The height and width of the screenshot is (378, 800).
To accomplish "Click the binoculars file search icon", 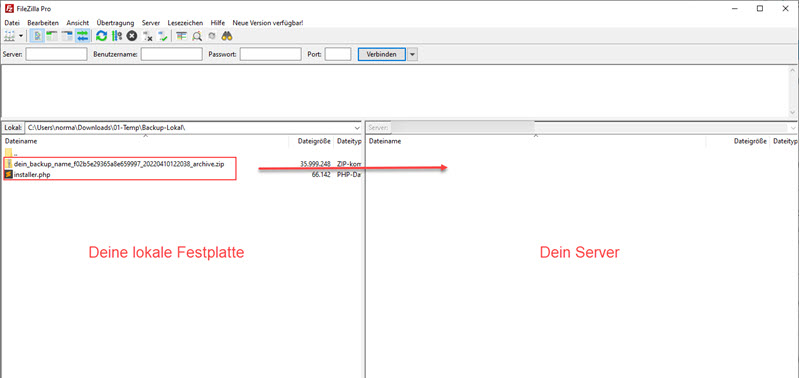I will click(227, 36).
